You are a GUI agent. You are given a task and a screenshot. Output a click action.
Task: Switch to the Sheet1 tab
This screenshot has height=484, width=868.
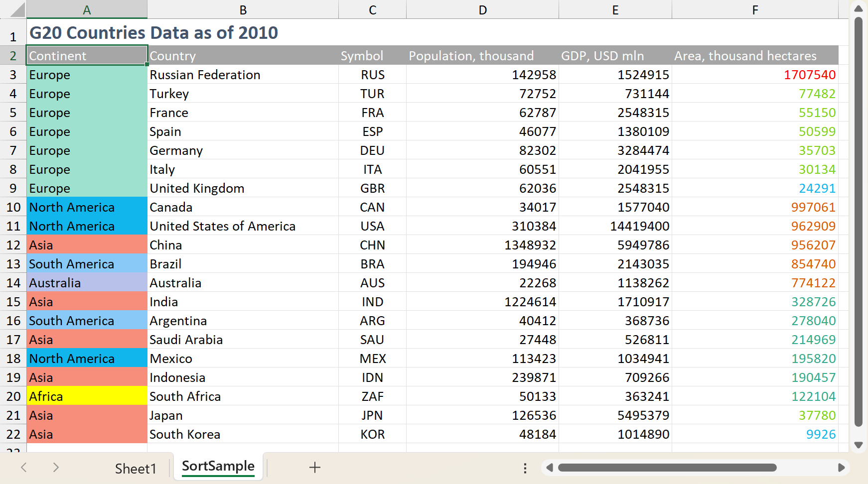point(136,468)
